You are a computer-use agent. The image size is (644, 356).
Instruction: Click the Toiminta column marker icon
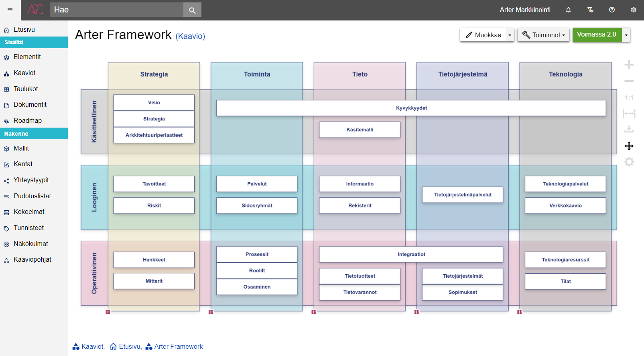click(x=211, y=312)
